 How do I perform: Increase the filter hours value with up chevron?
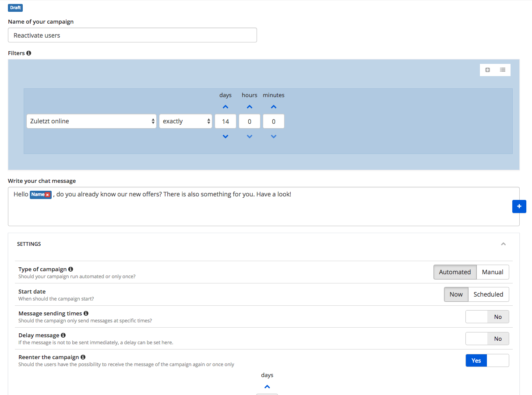(x=250, y=107)
